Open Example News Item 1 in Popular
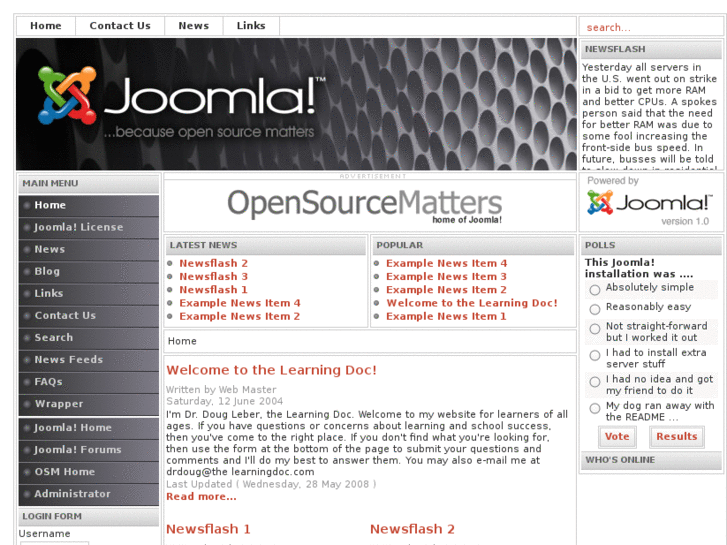727x545 pixels. [446, 317]
